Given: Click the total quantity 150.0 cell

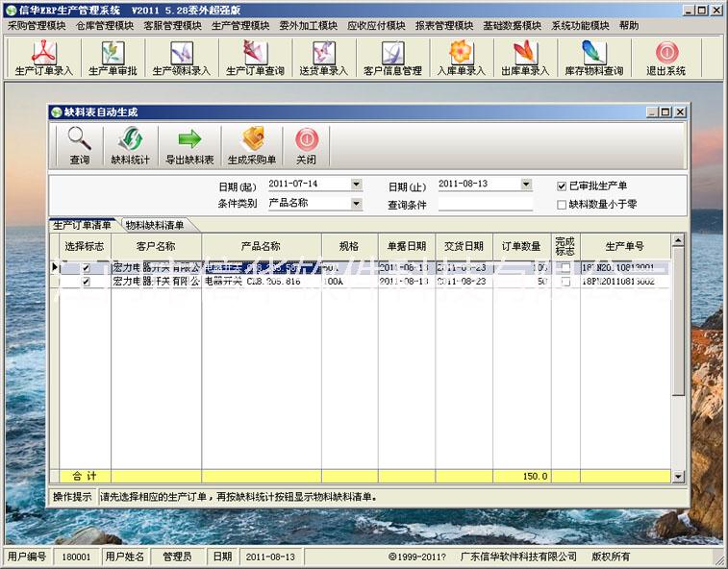Looking at the screenshot, I should 522,476.
